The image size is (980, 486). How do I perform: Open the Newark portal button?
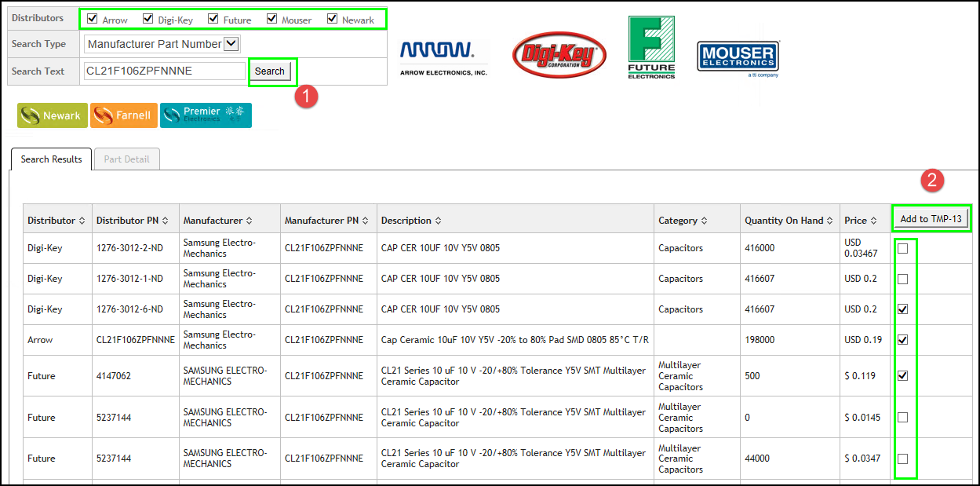point(52,115)
